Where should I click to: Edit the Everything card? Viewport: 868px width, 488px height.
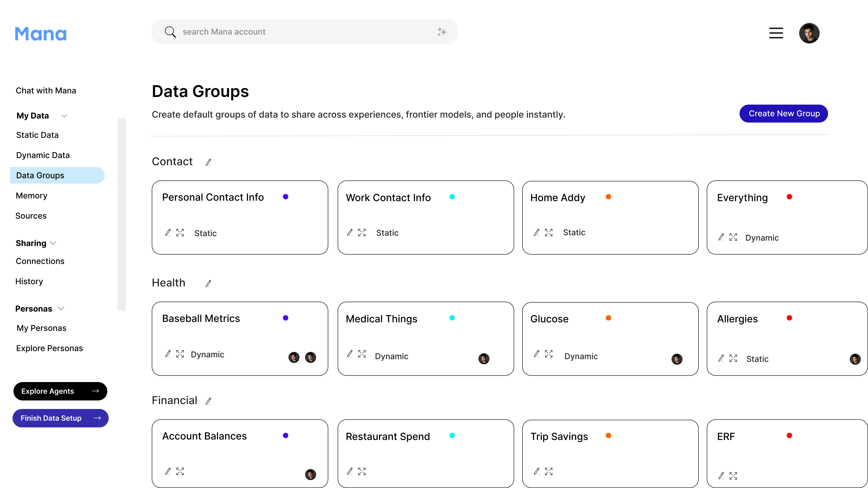coord(721,237)
